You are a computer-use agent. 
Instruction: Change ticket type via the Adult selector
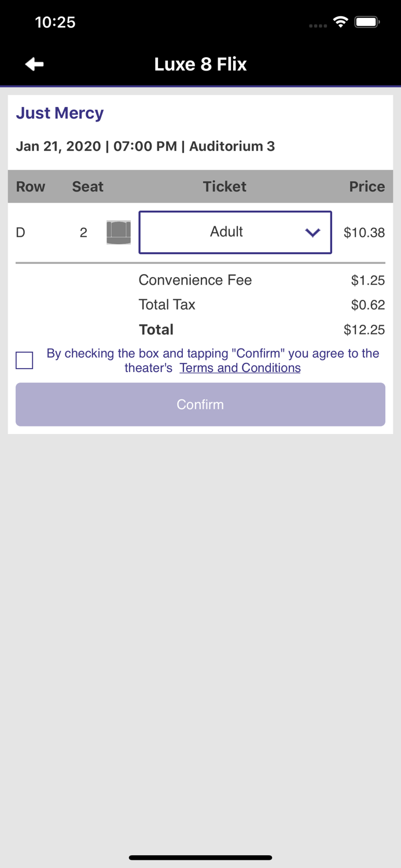coord(235,232)
